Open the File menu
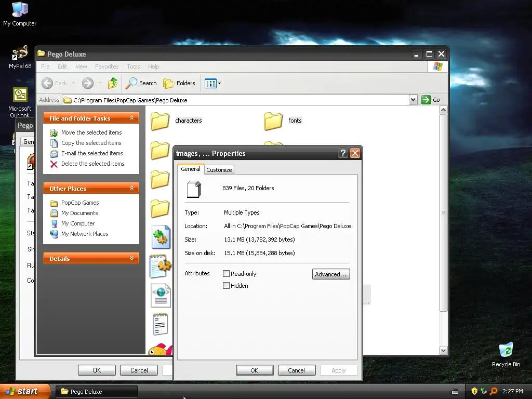The image size is (532, 399). (x=45, y=66)
